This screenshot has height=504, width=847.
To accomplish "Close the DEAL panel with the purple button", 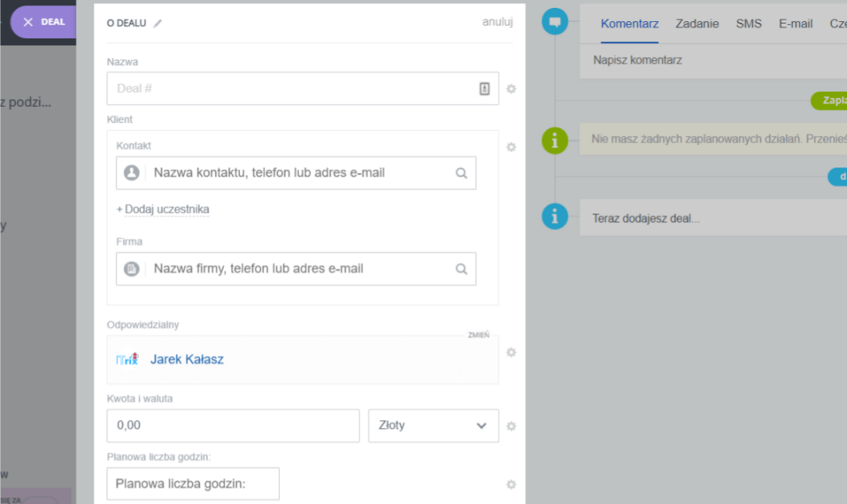I will click(x=43, y=22).
